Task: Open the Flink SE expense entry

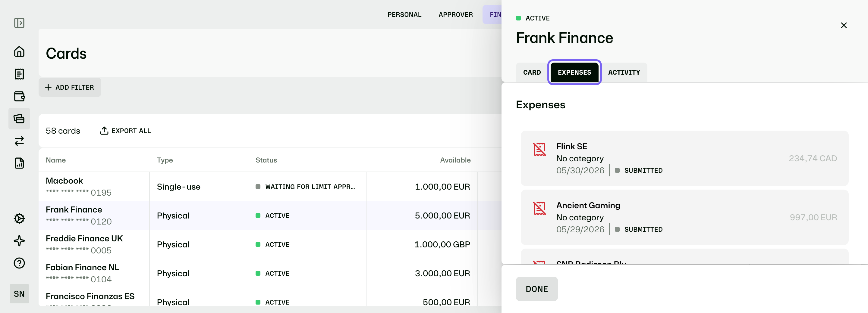Action: tap(684, 158)
